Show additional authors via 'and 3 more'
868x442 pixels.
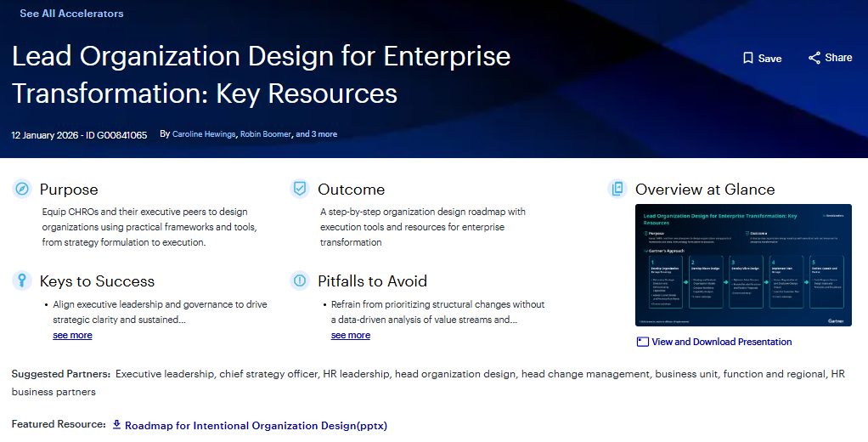pyautogui.click(x=316, y=134)
